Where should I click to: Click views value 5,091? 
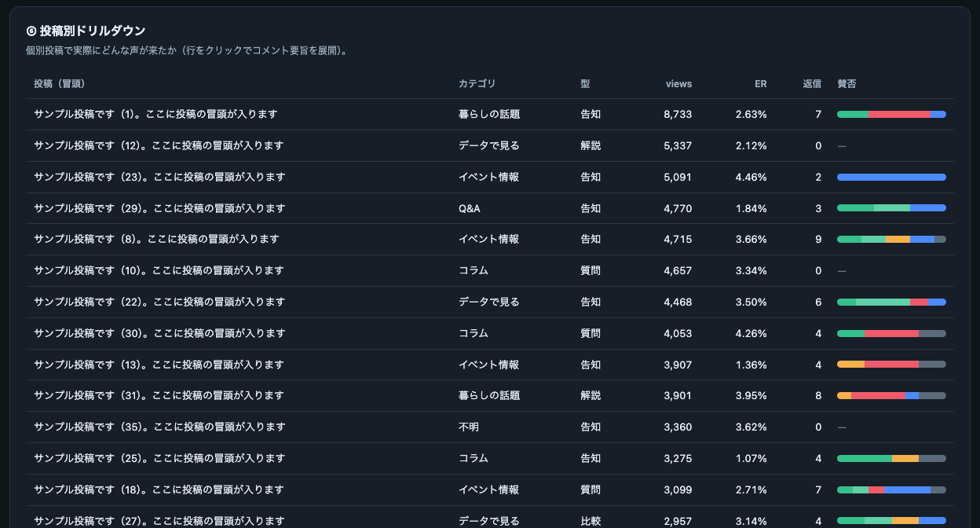678,178
